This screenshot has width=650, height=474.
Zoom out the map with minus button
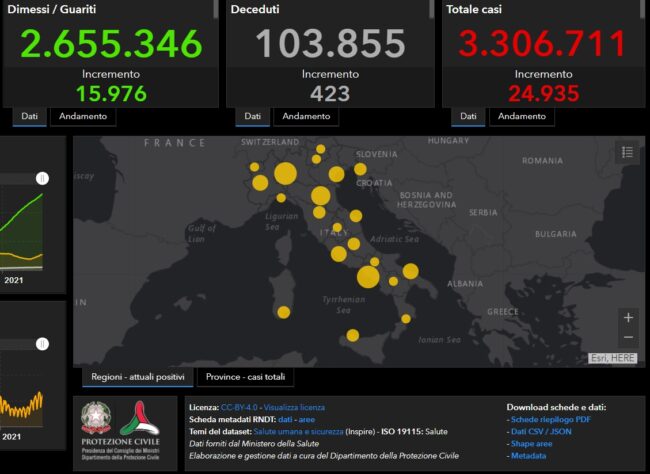pyautogui.click(x=628, y=337)
